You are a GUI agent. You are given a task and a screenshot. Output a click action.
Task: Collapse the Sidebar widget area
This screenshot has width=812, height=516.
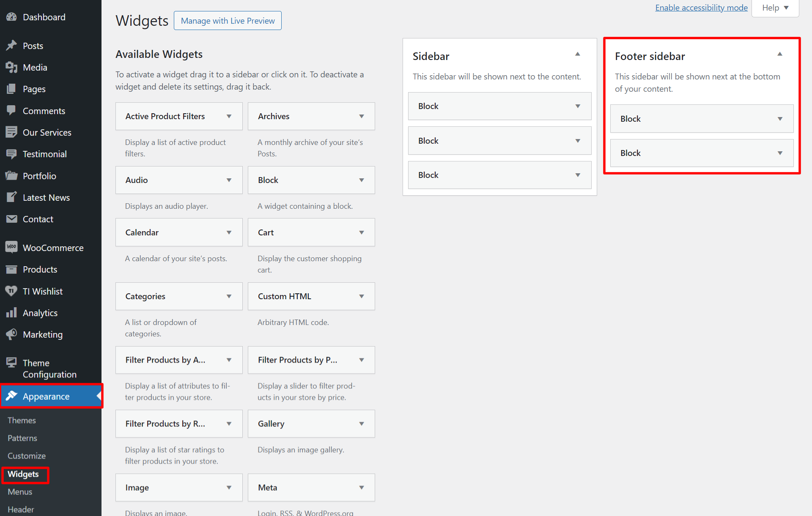pyautogui.click(x=577, y=55)
